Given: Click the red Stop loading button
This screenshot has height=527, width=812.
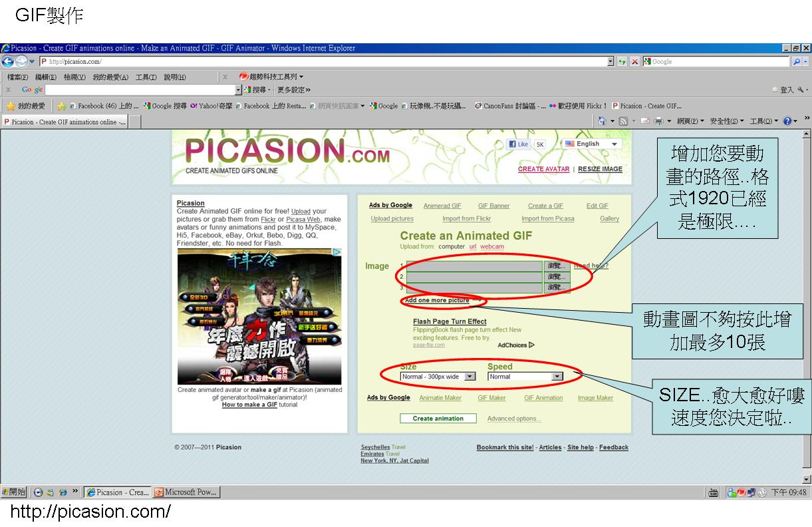Looking at the screenshot, I should click(x=635, y=61).
